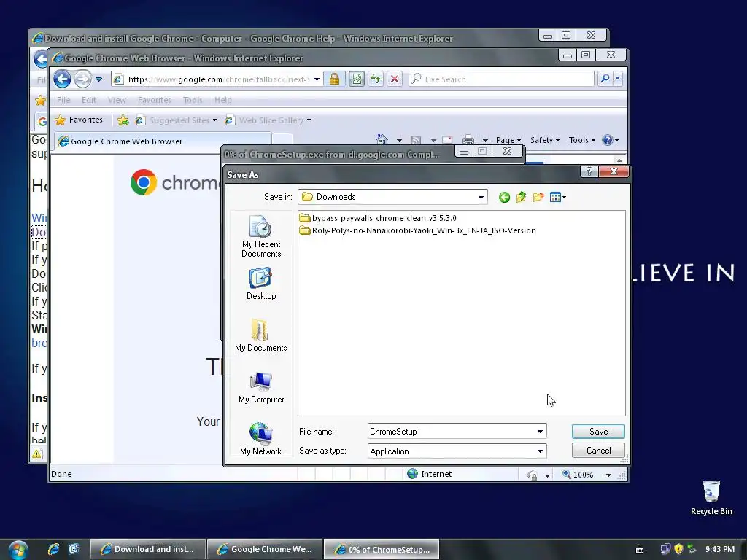Click the Print icon in command bar
The height and width of the screenshot is (560, 747).
468,140
